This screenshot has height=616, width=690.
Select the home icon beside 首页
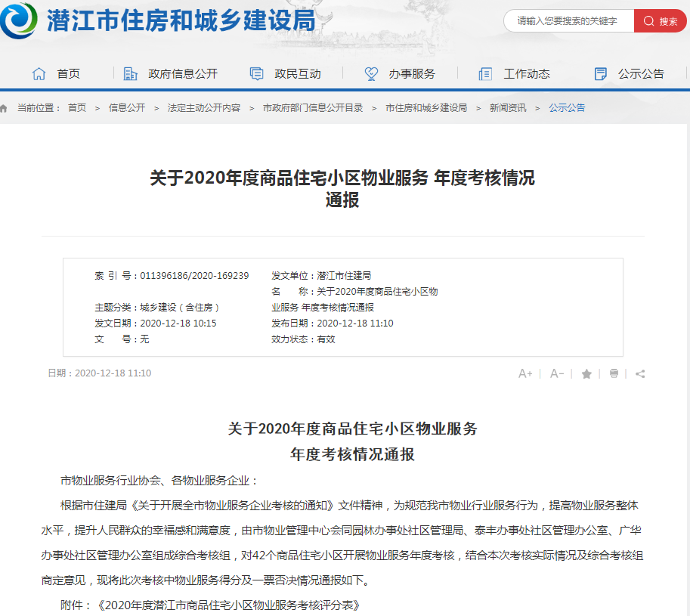click(x=38, y=73)
